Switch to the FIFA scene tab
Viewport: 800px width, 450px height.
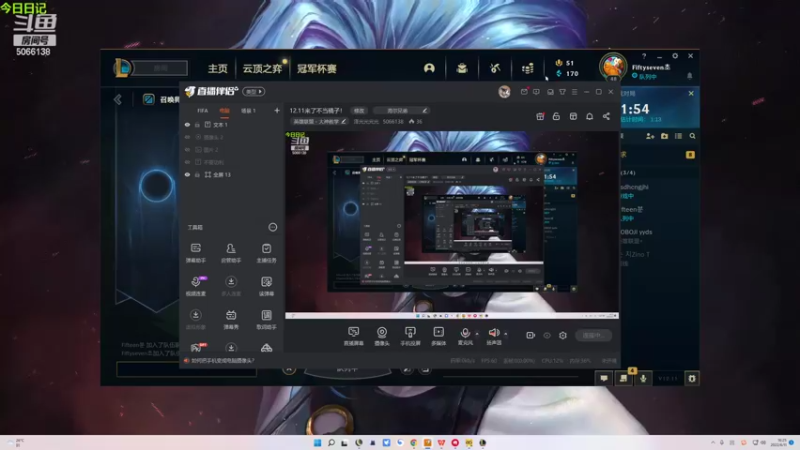[203, 111]
